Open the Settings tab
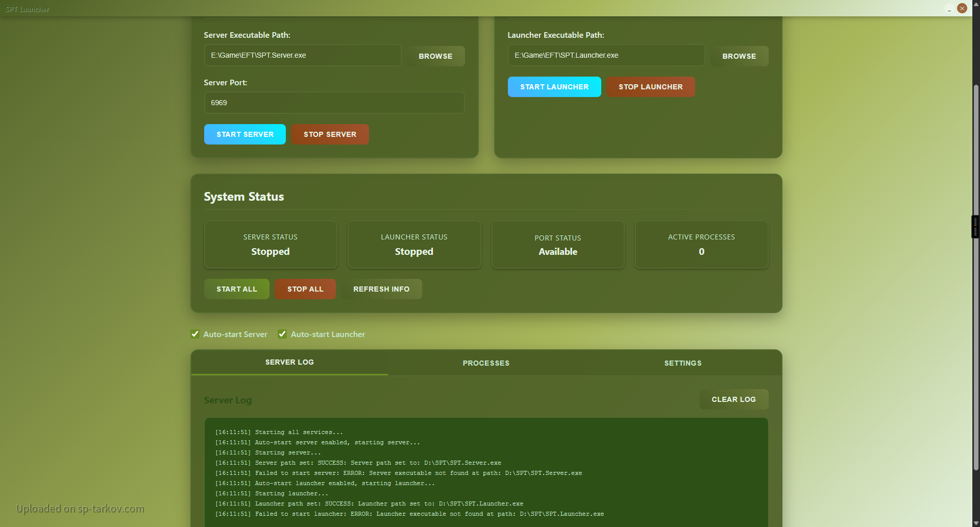The image size is (980, 527). coord(682,363)
